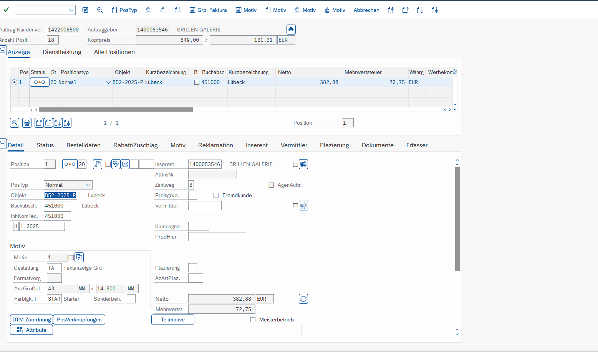Click first-position icon below the table

(x=39, y=123)
